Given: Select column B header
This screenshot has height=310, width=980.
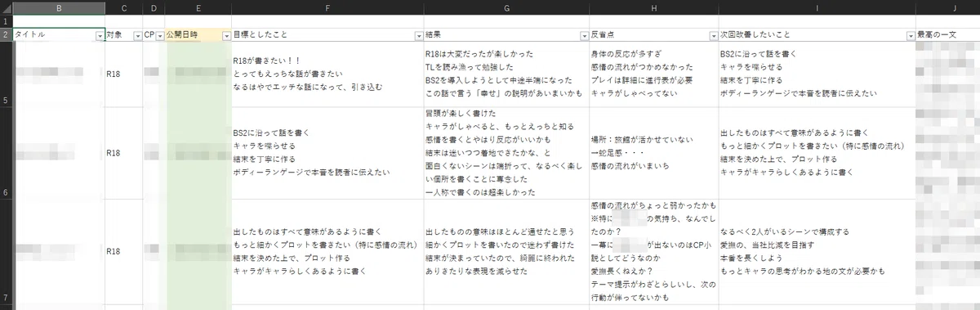Looking at the screenshot, I should [59, 7].
